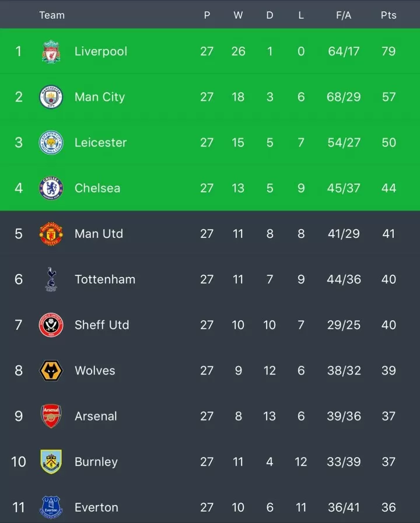420x523 pixels.
Task: Select the Team column header
Action: pyautogui.click(x=52, y=15)
